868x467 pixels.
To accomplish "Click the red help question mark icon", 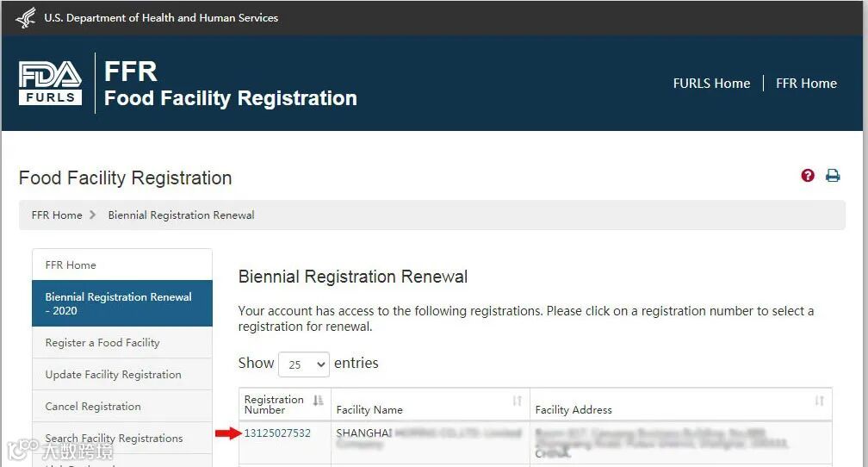I will tap(808, 176).
